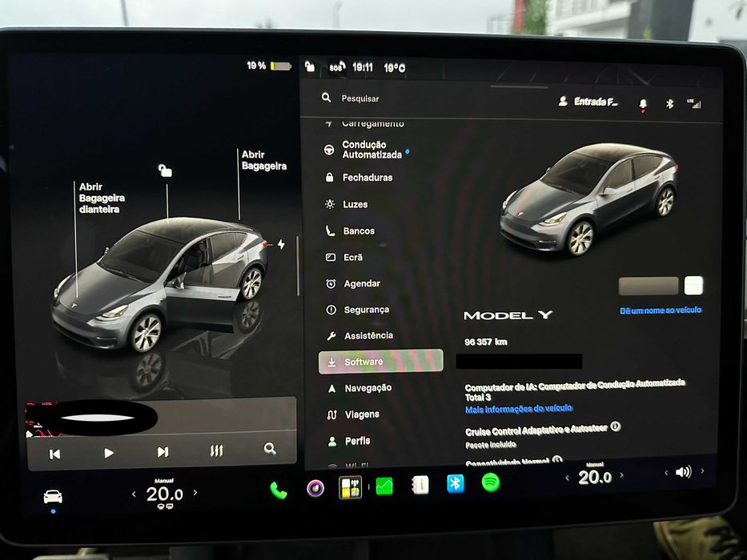Tap the battery 19% indicator
747x560 pixels.
point(269,66)
